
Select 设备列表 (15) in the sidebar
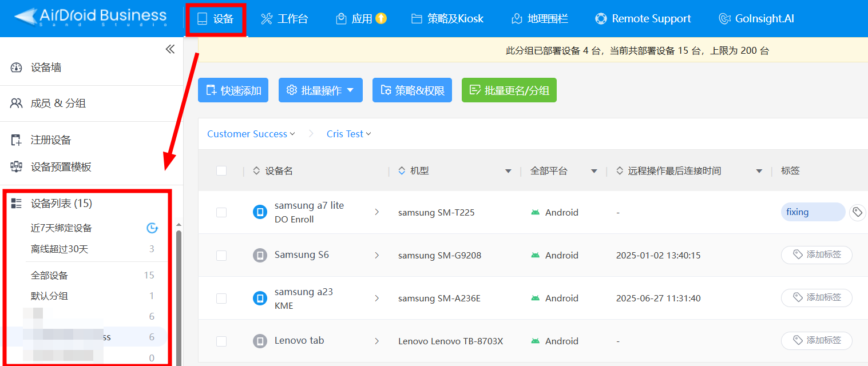(x=61, y=204)
